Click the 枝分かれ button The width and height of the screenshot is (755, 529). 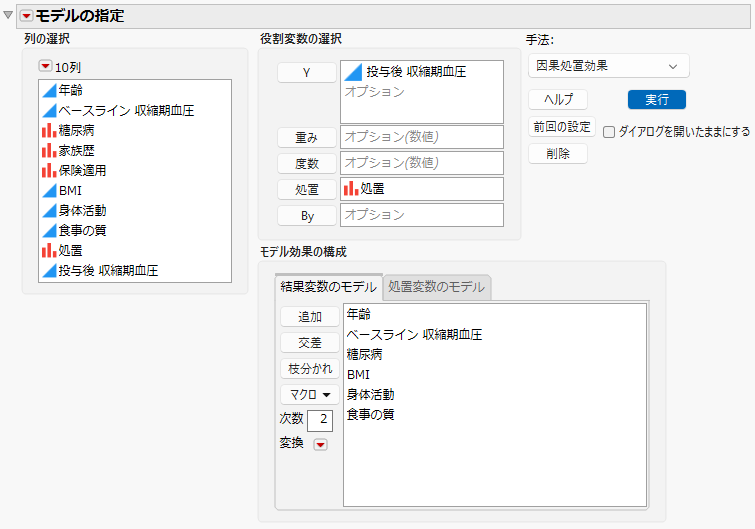point(310,369)
